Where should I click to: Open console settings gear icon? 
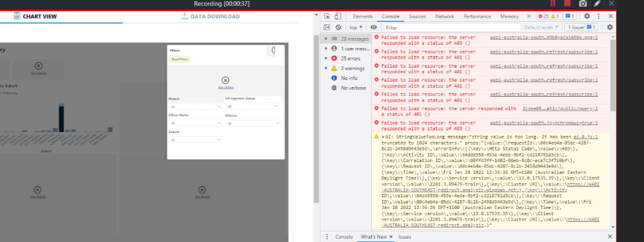click(609, 27)
